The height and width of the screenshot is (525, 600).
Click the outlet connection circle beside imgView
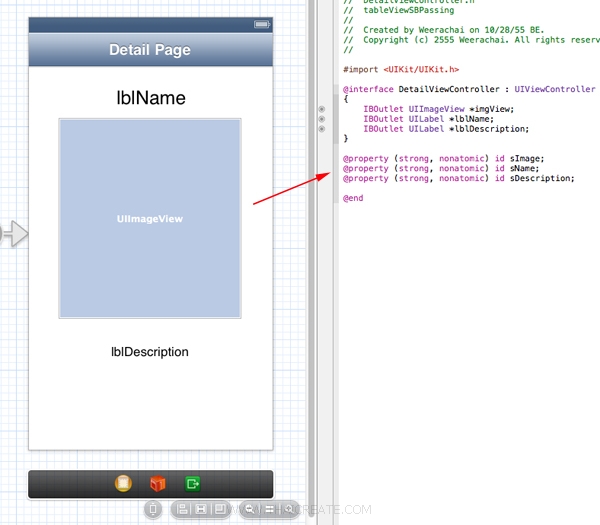(x=322, y=109)
